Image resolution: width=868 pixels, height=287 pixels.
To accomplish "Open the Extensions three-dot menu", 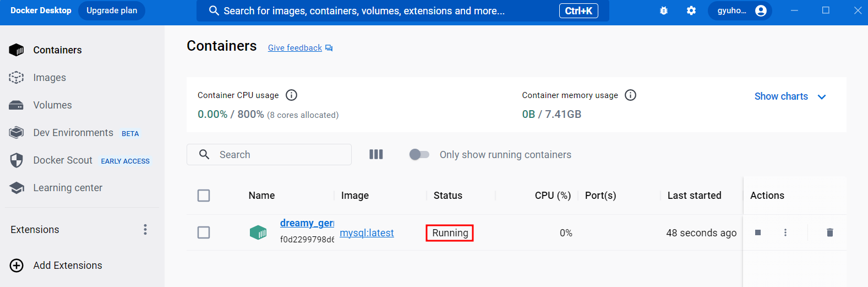I will 145,230.
